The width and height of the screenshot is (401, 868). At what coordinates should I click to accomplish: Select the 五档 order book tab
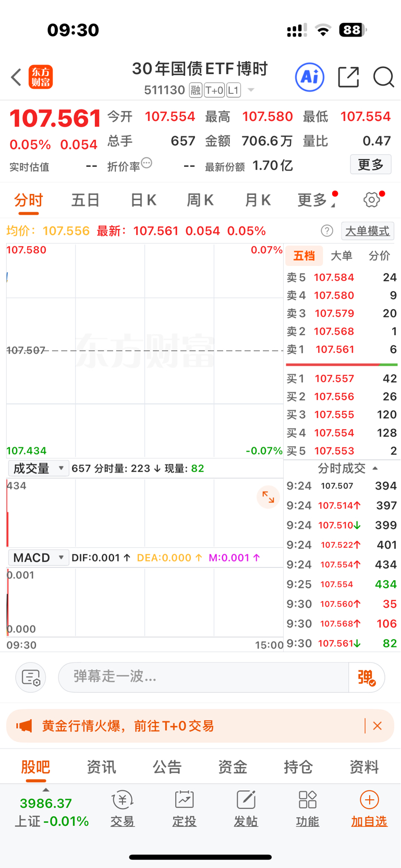(x=304, y=255)
